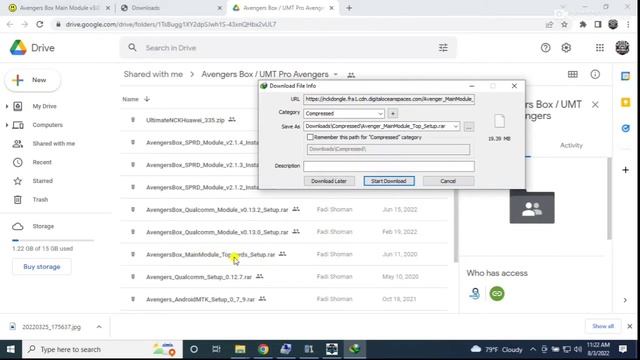The height and width of the screenshot is (360, 640).
Task: Switch to Avengers Box Main Module tab
Action: click(59, 8)
